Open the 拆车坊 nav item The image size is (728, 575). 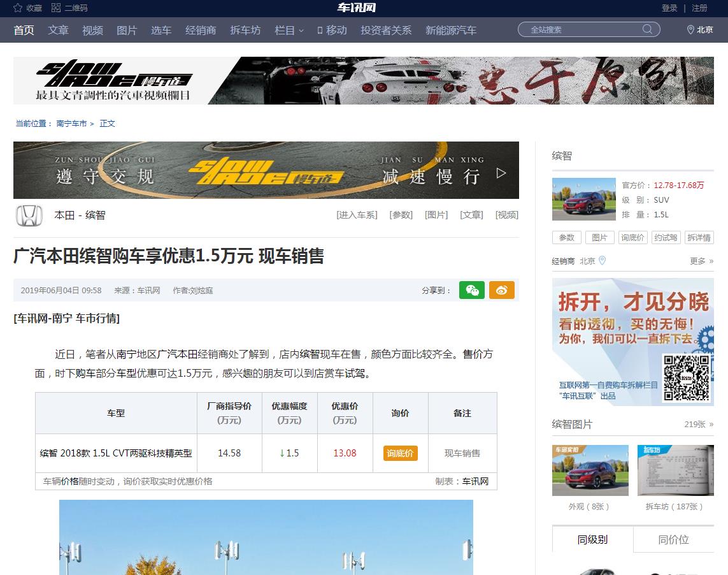(x=245, y=30)
